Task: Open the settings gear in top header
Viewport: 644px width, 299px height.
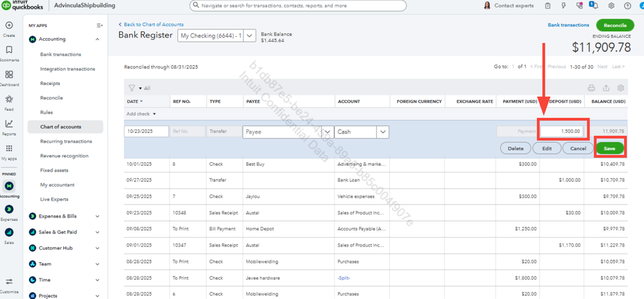Action: (611, 6)
